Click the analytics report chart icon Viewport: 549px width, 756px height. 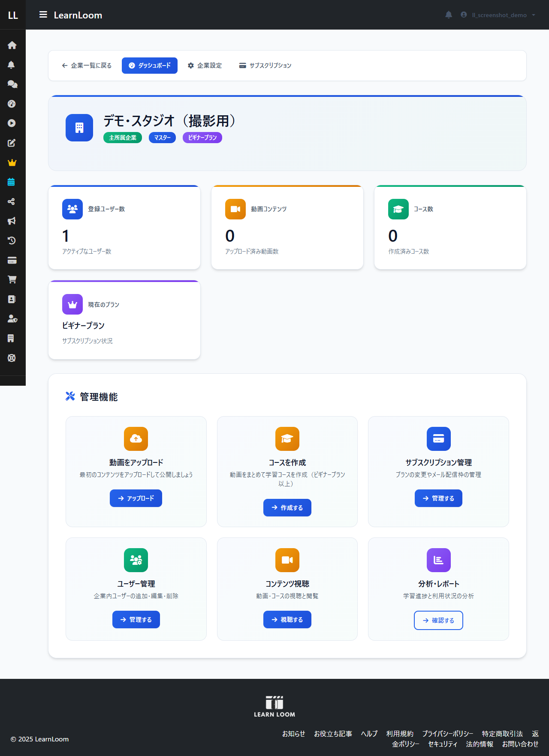click(x=439, y=560)
